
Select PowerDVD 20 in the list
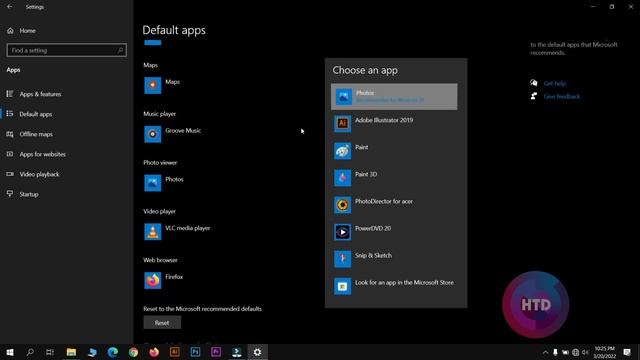(394, 232)
